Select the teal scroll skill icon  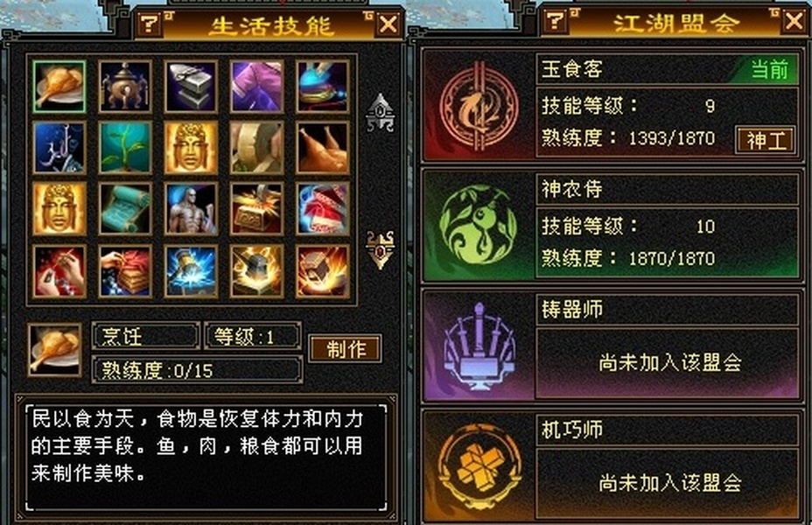(x=125, y=209)
